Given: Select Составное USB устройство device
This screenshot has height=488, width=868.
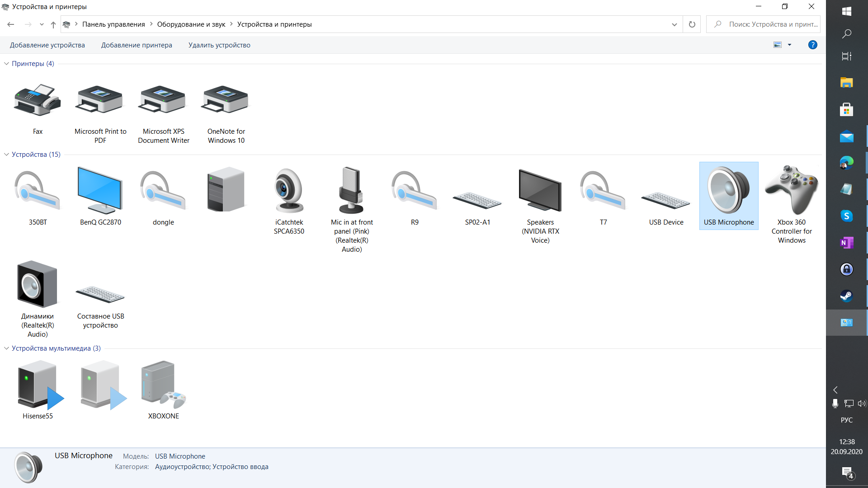Looking at the screenshot, I should pos(100,295).
